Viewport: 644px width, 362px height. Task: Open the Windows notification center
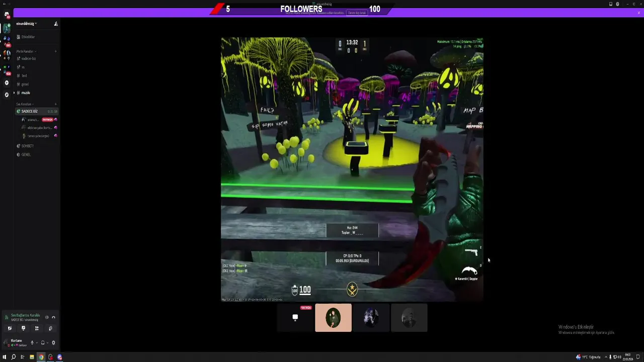638,357
